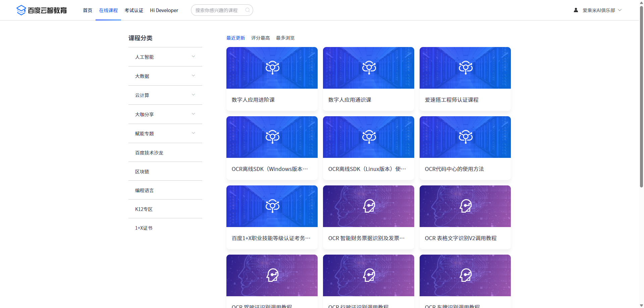Click the 赋能专题 category label
The image size is (644, 308).
point(145,134)
